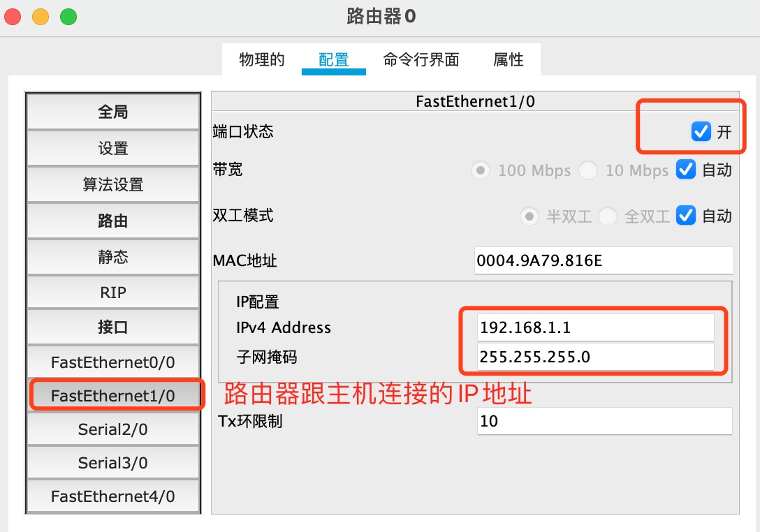Toggle the 端口状态 开 checkbox
Viewport: 760px width, 532px height.
point(701,131)
